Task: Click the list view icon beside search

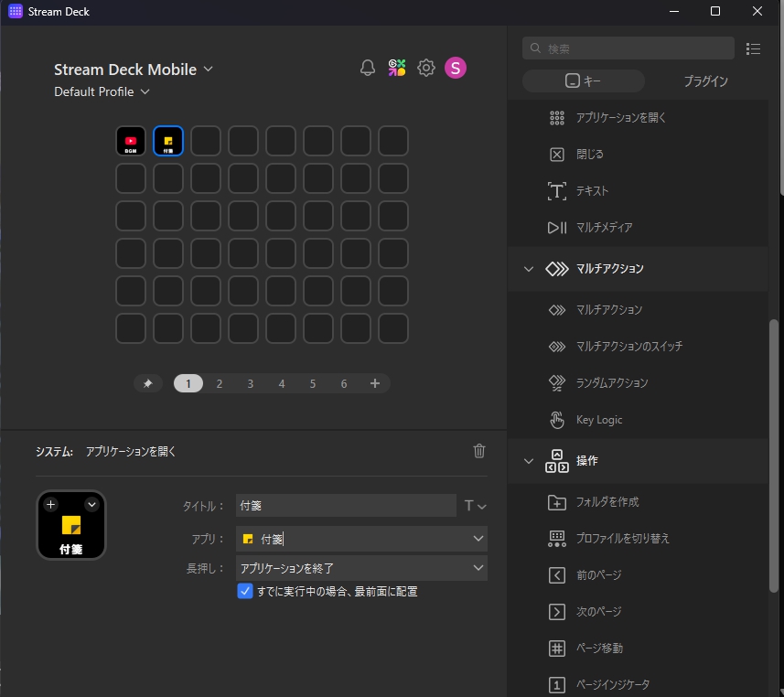Action: 754,48
